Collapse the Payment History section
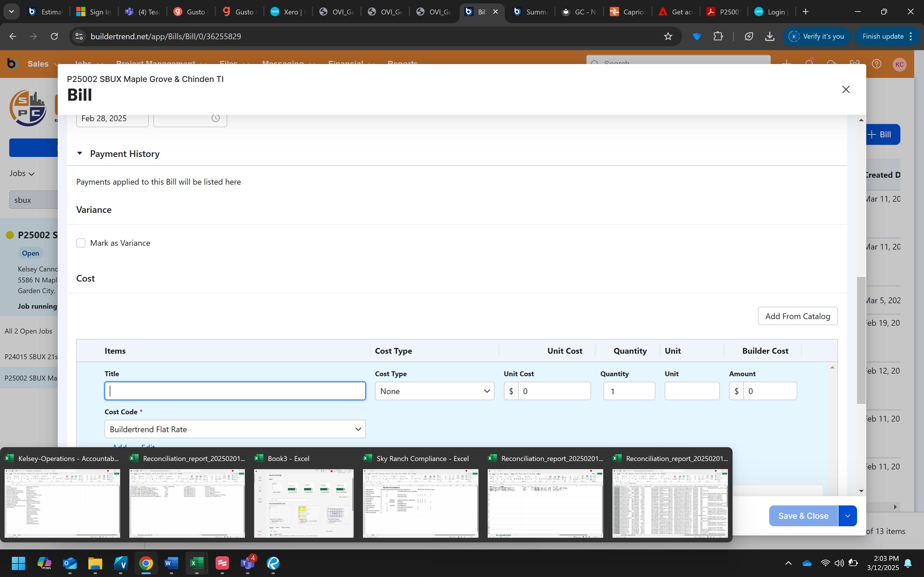Image resolution: width=924 pixels, height=577 pixels. 79,153
